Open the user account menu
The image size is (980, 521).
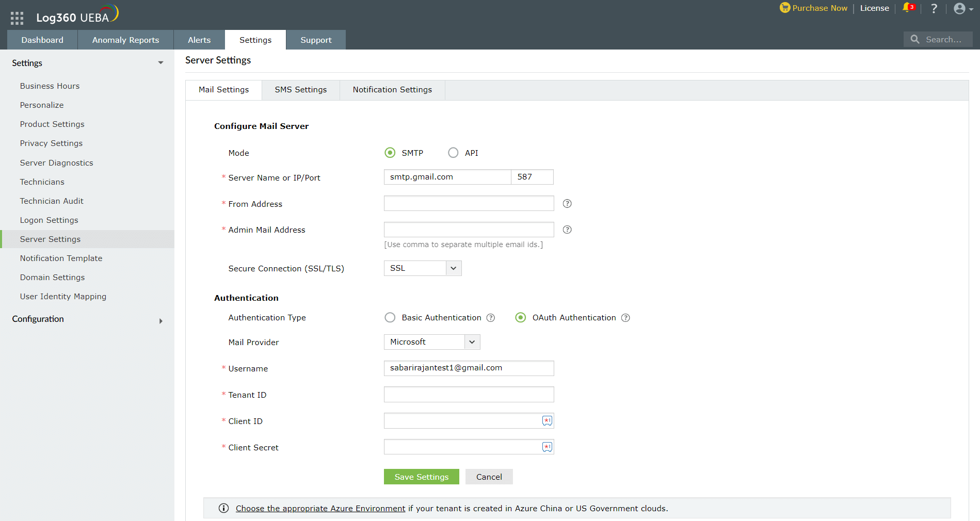(x=963, y=8)
